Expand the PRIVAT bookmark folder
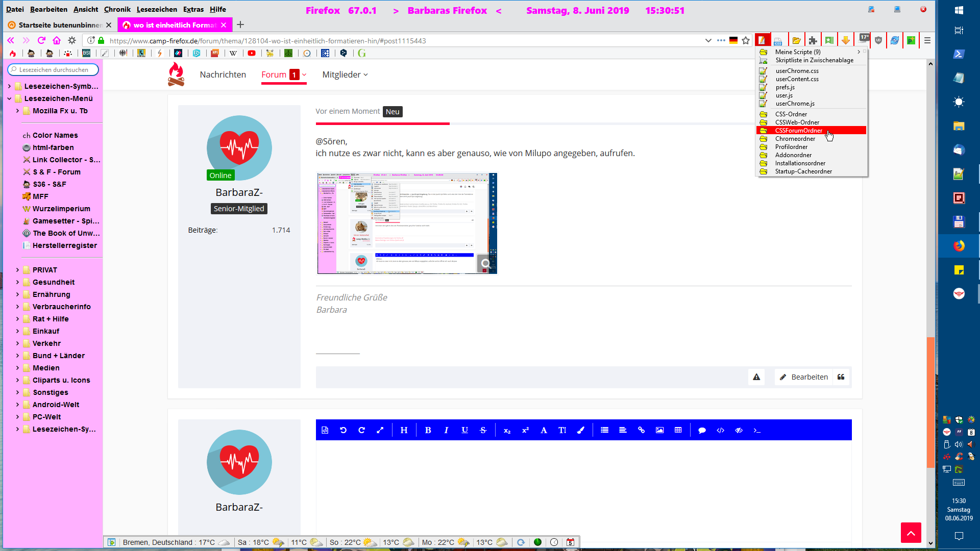The image size is (980, 551). pyautogui.click(x=17, y=270)
